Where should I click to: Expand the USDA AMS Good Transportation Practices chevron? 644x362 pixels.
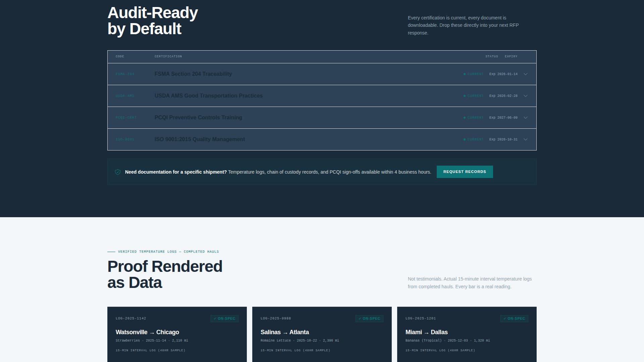(525, 96)
